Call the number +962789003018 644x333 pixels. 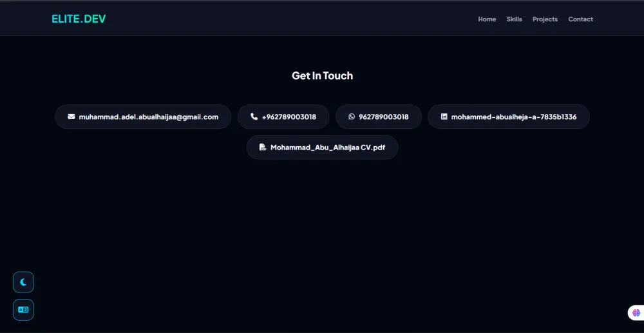pyautogui.click(x=283, y=117)
